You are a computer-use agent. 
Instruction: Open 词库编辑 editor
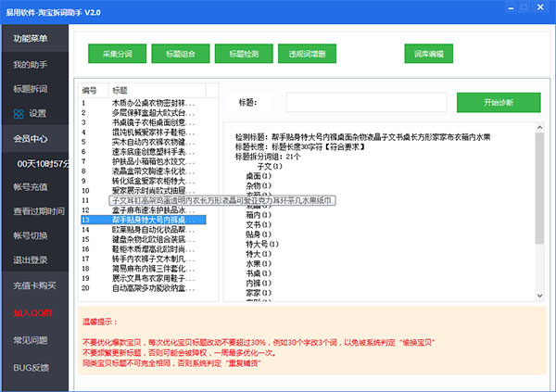[x=429, y=54]
